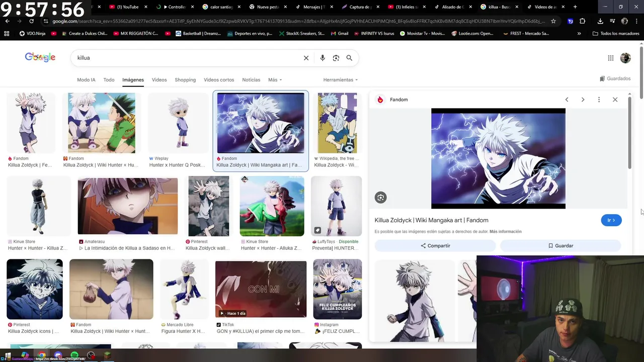Image resolution: width=644 pixels, height=362 pixels.
Task: Open the Instagram Feliz Cumpleaños Killua thumbnail
Action: coord(337,289)
